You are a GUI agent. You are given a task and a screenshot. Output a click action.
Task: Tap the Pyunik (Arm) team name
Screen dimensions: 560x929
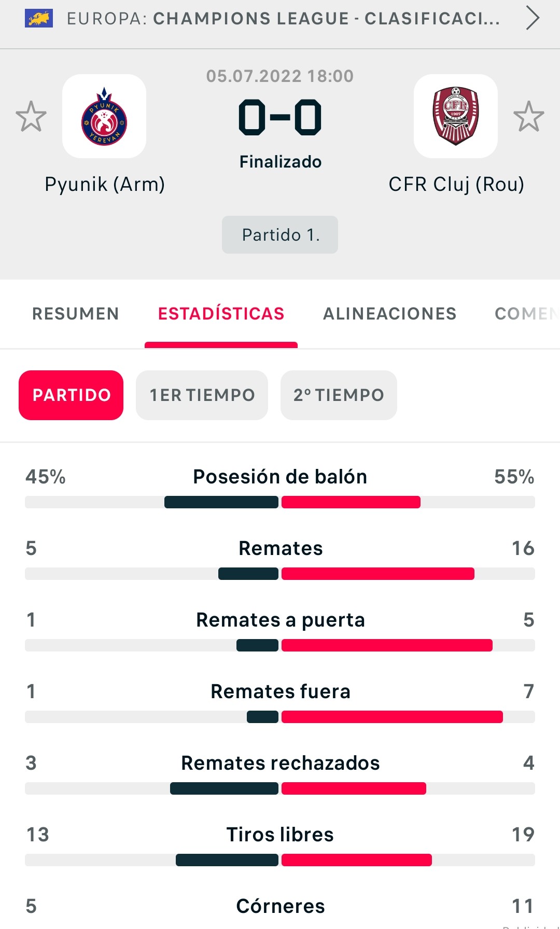pos(105,184)
